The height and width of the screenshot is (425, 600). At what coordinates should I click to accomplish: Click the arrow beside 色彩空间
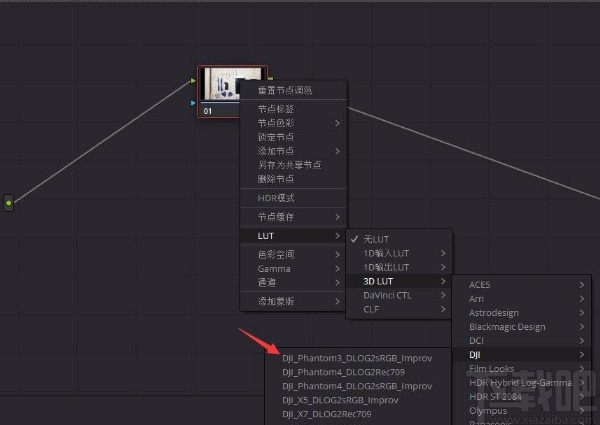tap(337, 254)
